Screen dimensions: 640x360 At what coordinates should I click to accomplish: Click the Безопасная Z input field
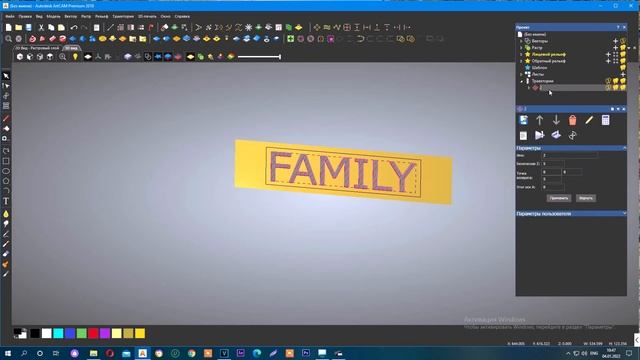pos(553,164)
